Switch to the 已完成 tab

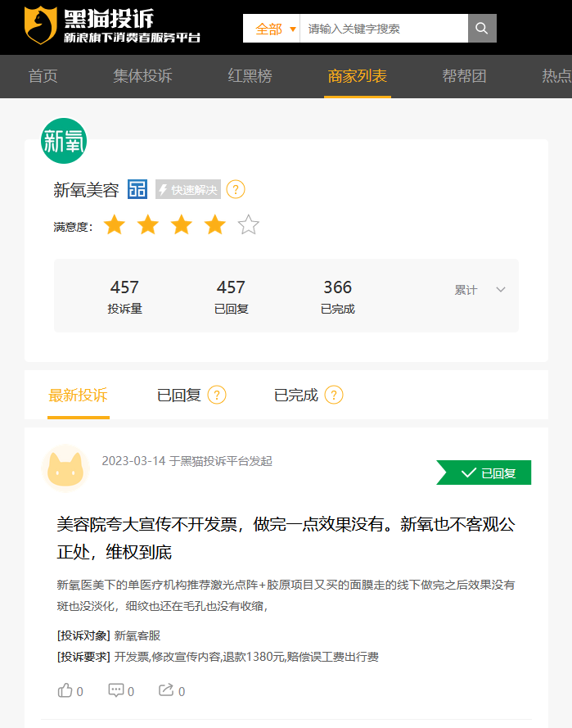296,395
